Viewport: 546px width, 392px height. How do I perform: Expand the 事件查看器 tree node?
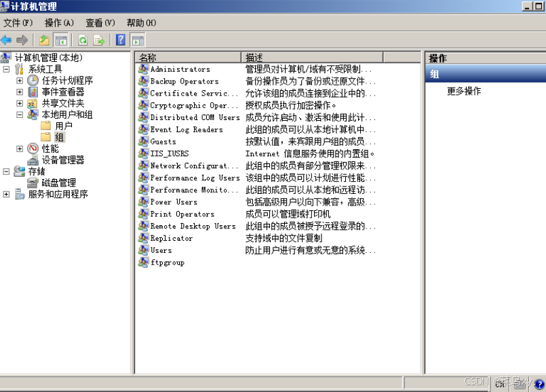click(20, 92)
